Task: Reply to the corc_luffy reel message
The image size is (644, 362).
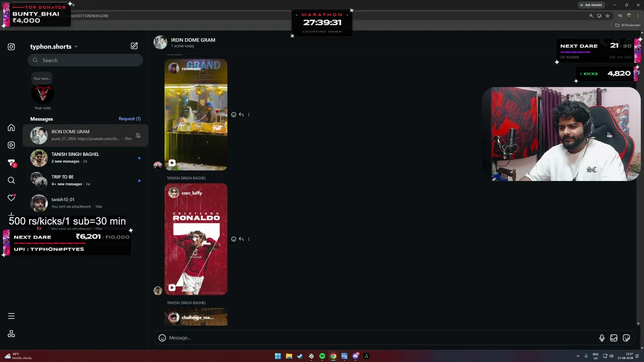Action: pos(241,239)
